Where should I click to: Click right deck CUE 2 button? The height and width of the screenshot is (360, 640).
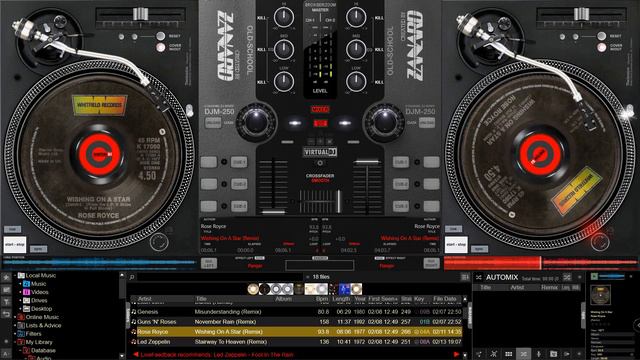coord(400,184)
